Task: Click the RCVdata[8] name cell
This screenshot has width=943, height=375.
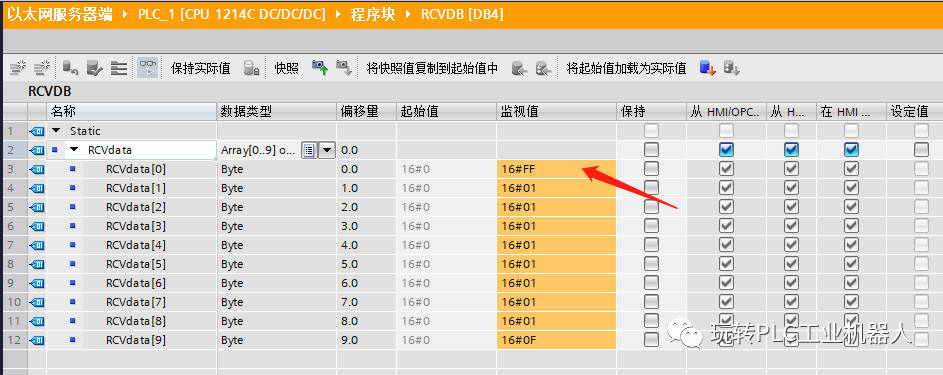Action: pyautogui.click(x=136, y=321)
